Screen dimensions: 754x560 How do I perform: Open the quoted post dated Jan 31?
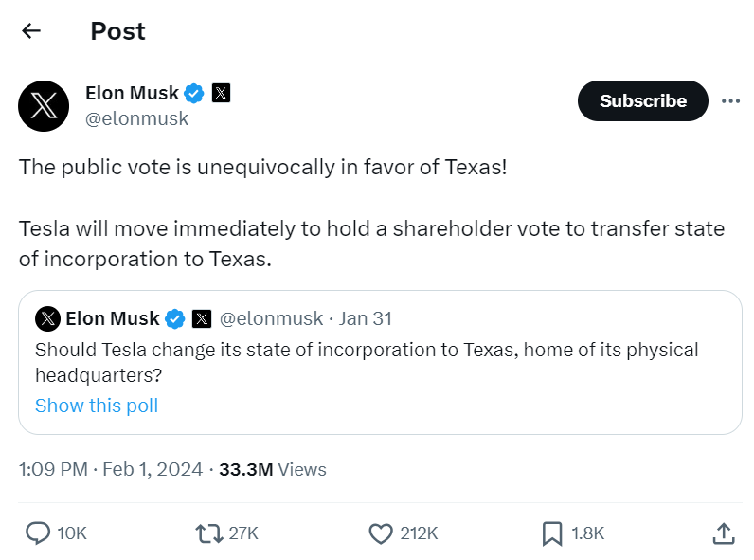(x=366, y=318)
